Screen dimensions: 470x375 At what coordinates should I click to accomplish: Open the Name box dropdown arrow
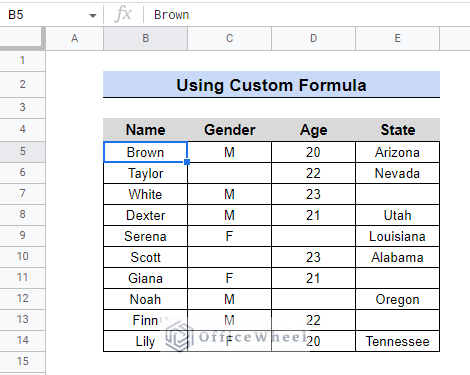click(x=93, y=15)
